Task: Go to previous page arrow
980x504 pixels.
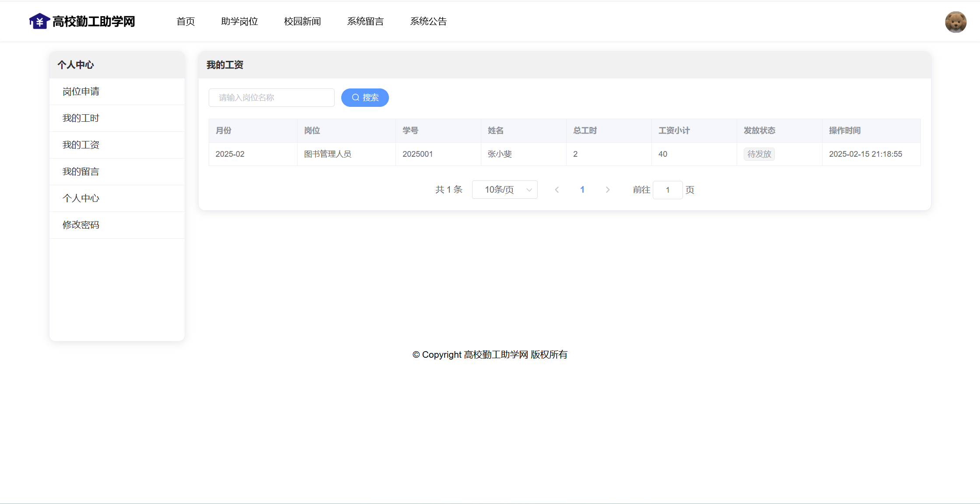Action: [x=557, y=190]
